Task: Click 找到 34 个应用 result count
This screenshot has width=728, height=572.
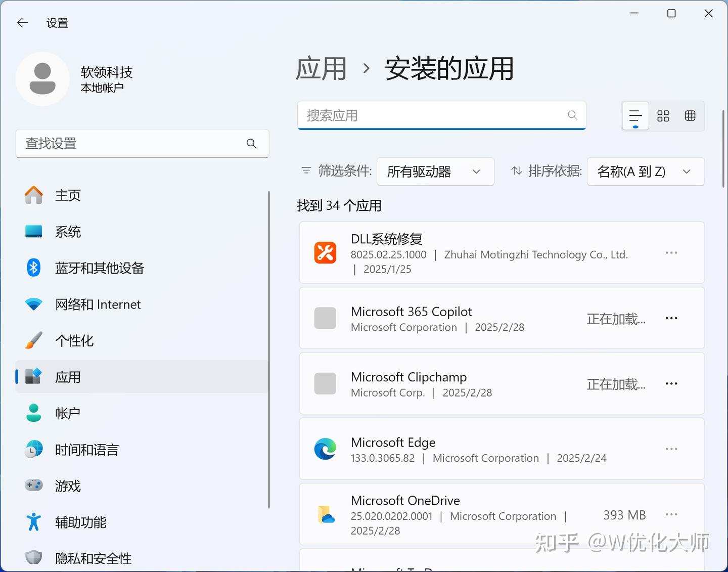Action: [x=339, y=206]
